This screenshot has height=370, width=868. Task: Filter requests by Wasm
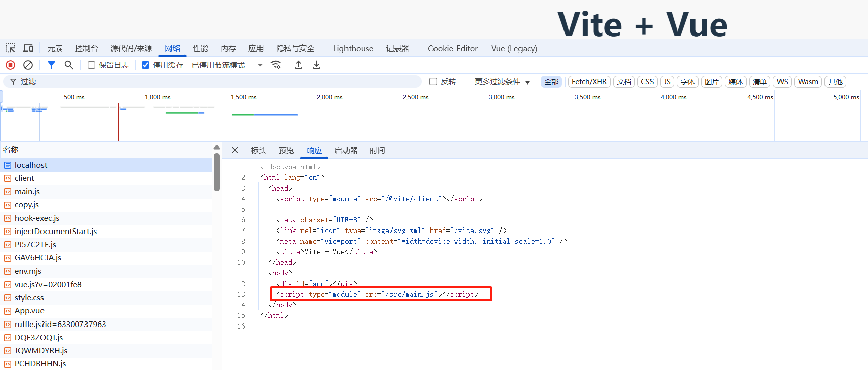click(808, 81)
